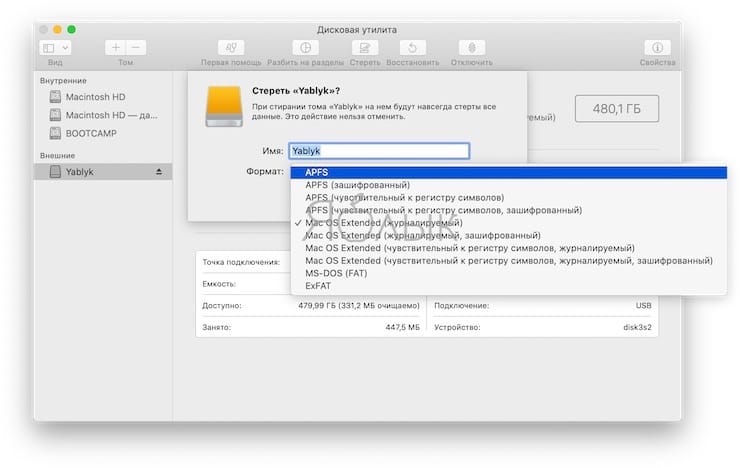Click the Внешние section header
740x468 pixels.
click(58, 156)
